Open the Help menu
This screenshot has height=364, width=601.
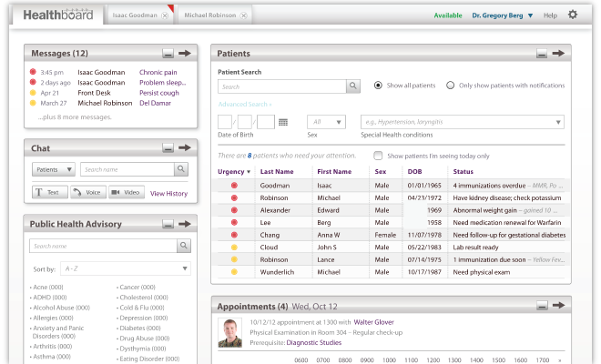(x=550, y=15)
